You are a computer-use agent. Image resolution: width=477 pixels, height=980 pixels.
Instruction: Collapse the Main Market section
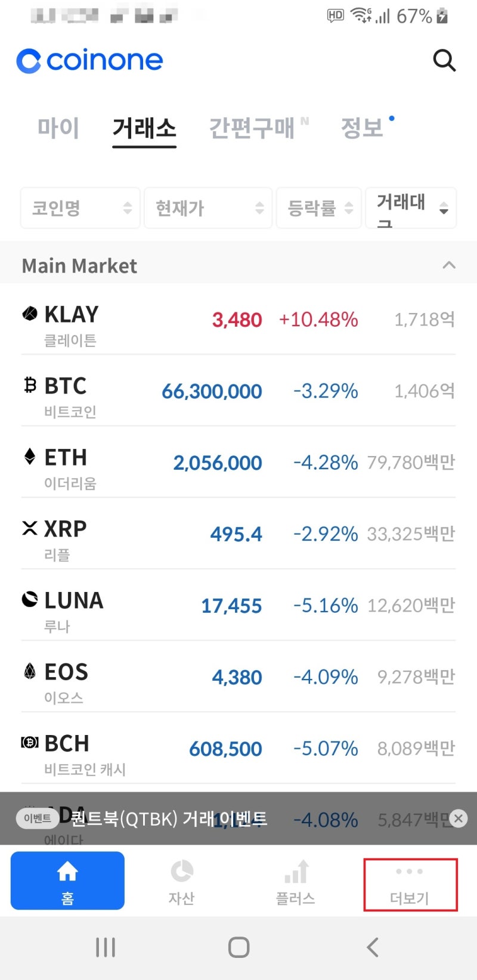coord(449,265)
